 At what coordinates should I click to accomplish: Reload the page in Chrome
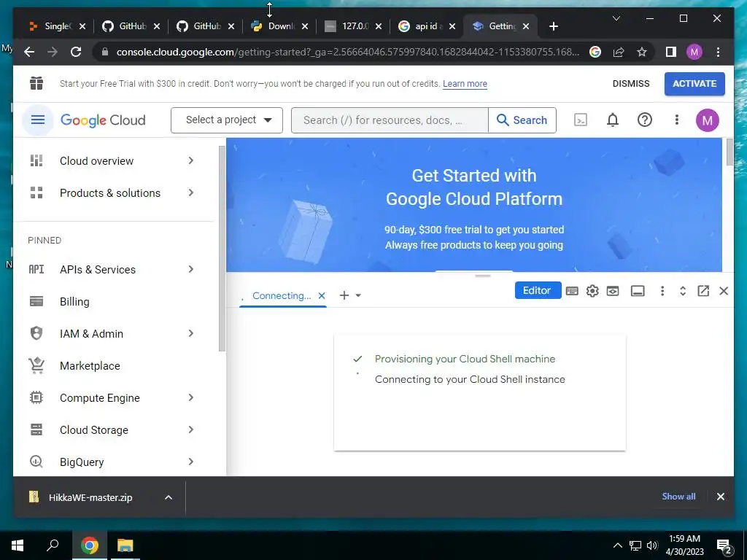click(76, 52)
